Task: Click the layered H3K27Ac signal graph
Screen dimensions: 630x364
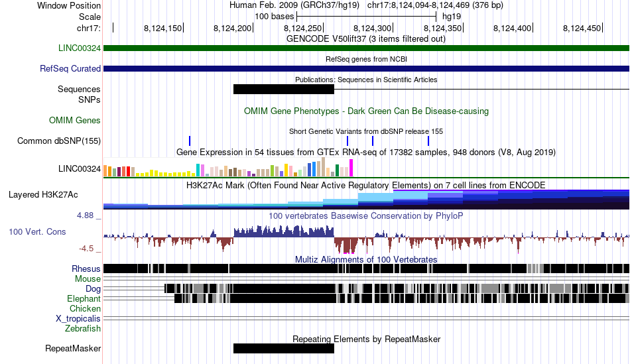Action: (367, 200)
